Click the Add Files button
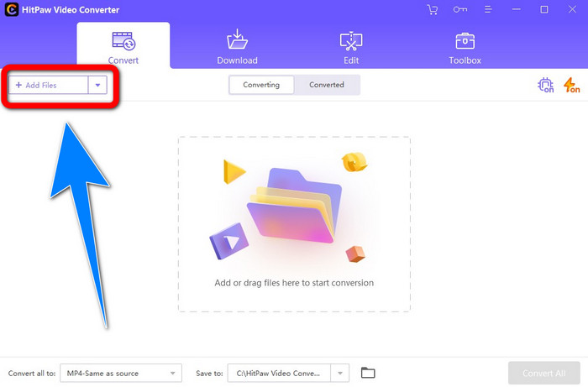This screenshot has width=588, height=387. [x=49, y=85]
